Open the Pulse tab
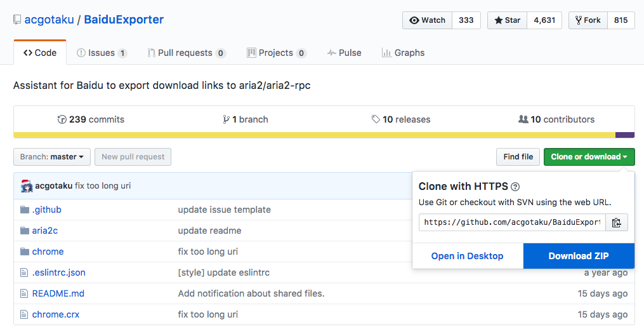This screenshot has height=329, width=644. click(344, 53)
